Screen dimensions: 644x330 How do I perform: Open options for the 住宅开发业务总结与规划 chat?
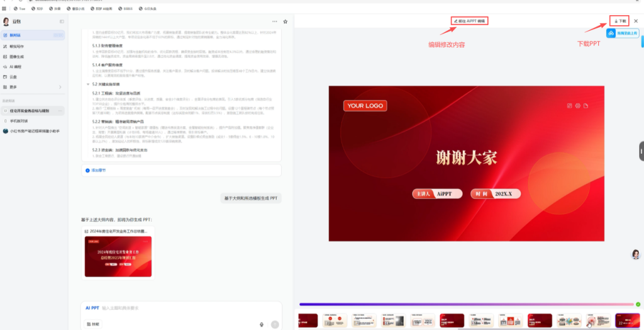pos(60,111)
